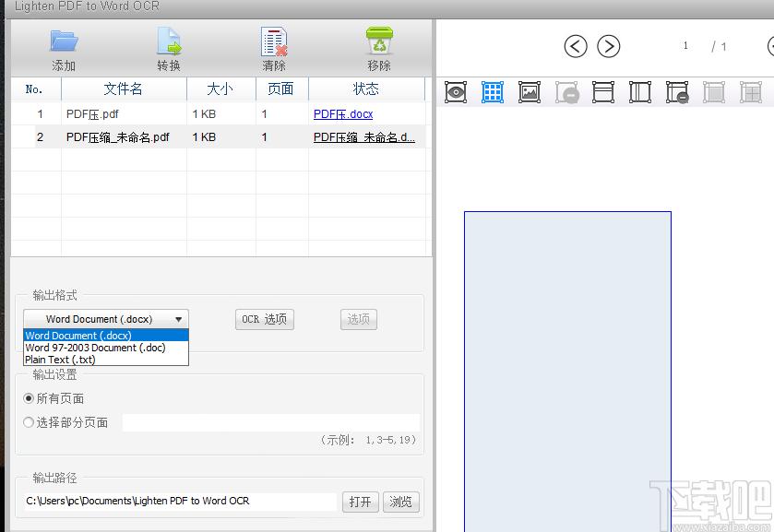The height and width of the screenshot is (532, 774).
Task: Click the preview page selection area
Action: coord(567,372)
